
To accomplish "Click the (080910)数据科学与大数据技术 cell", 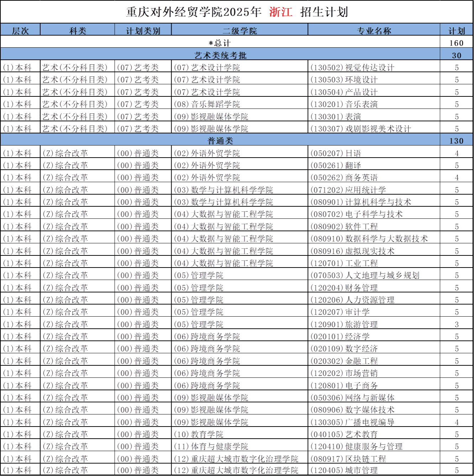I will tap(369, 239).
